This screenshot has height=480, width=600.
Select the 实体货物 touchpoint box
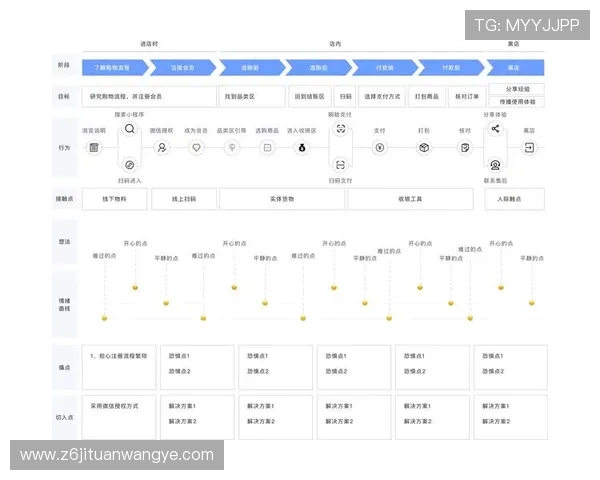pos(282,199)
